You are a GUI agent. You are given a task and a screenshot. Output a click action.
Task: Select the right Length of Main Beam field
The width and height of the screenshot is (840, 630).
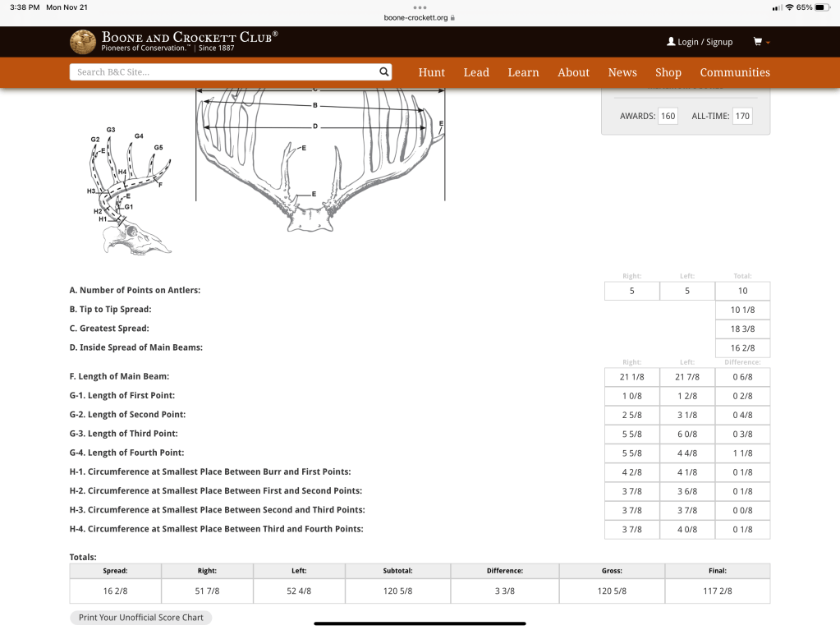point(631,377)
